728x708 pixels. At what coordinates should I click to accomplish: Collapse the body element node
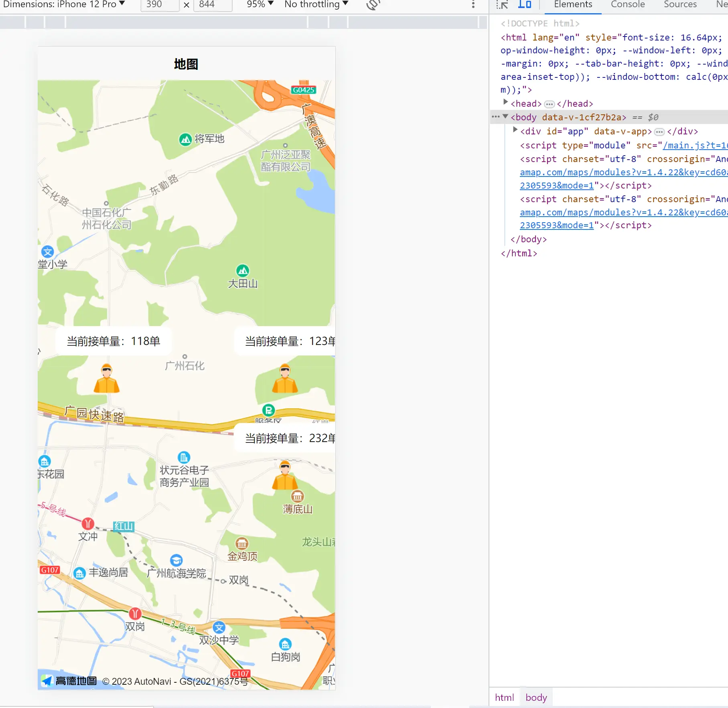[x=506, y=117]
